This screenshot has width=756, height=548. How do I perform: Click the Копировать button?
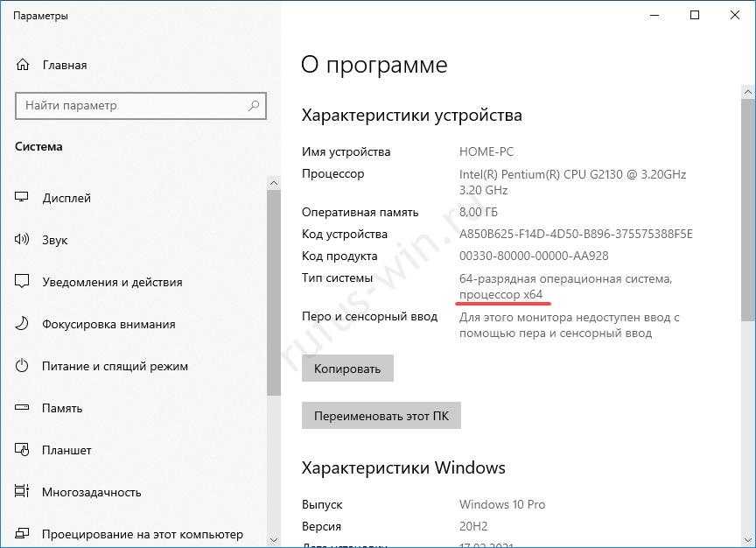click(347, 369)
